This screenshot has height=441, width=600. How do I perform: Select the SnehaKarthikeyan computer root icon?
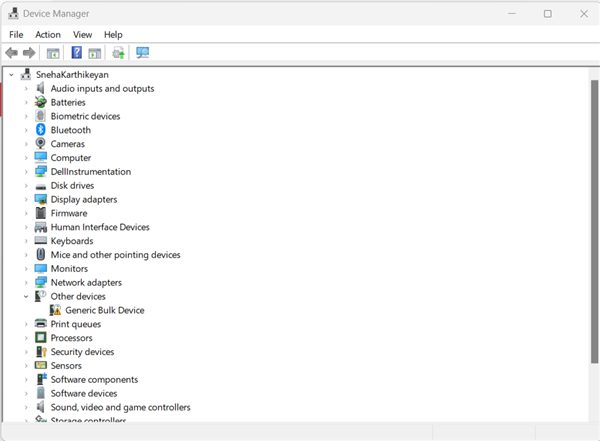pyautogui.click(x=26, y=74)
